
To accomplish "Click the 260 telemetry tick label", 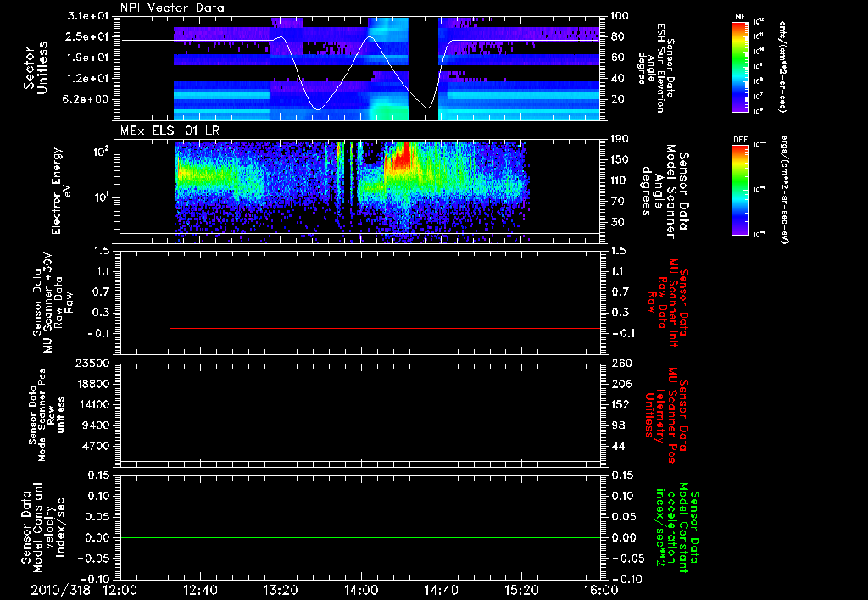I will 620,364.
